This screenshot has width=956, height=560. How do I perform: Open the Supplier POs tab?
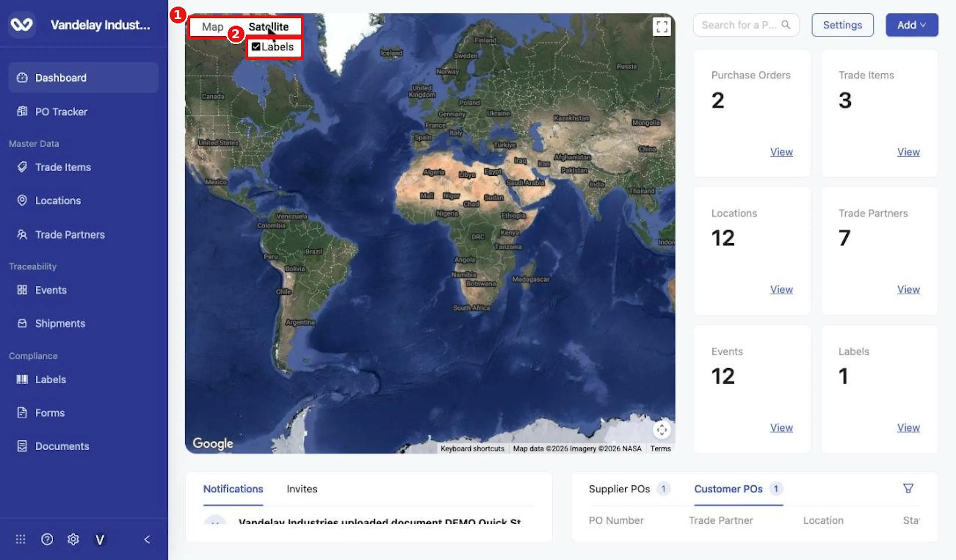(x=629, y=489)
